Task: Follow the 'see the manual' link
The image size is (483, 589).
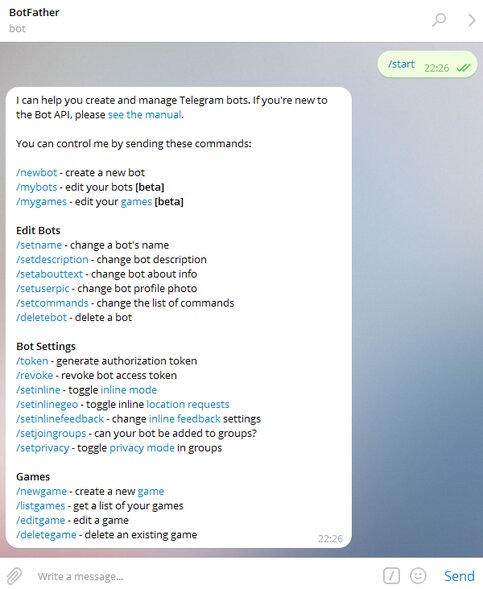Action: (x=145, y=115)
